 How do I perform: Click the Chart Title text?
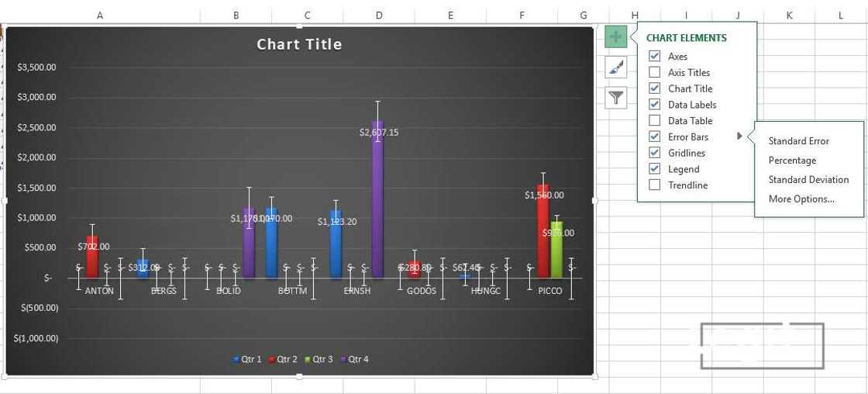(x=299, y=44)
